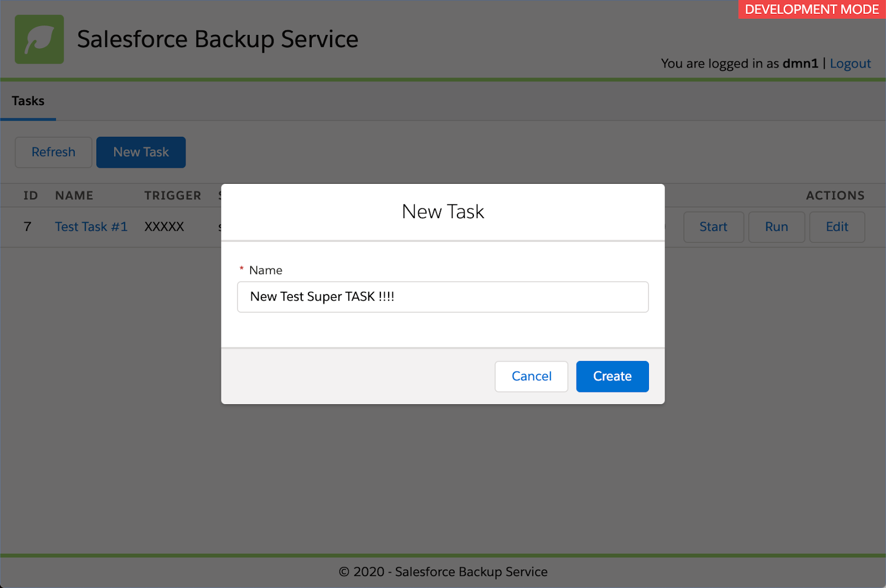Click the ACTIONS column header
886x588 pixels.
[x=835, y=195]
